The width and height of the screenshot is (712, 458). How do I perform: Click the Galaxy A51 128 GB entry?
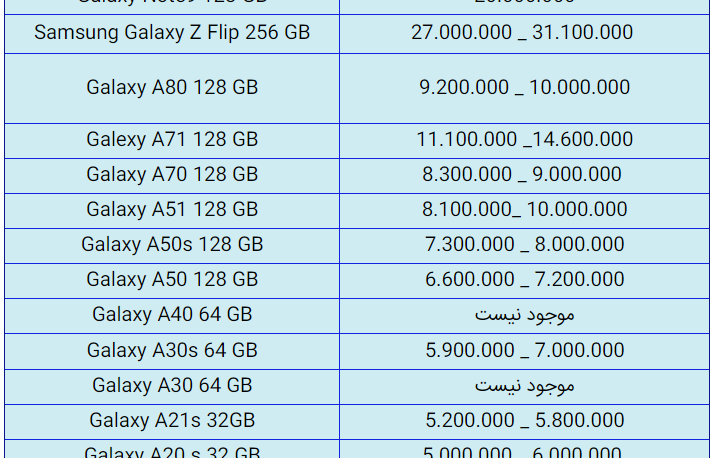172,209
